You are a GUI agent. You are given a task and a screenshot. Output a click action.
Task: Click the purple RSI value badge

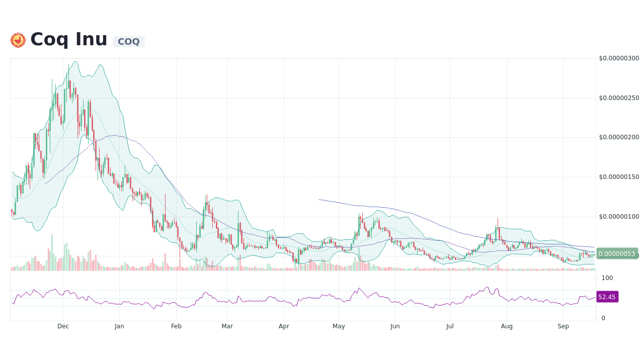[607, 297]
